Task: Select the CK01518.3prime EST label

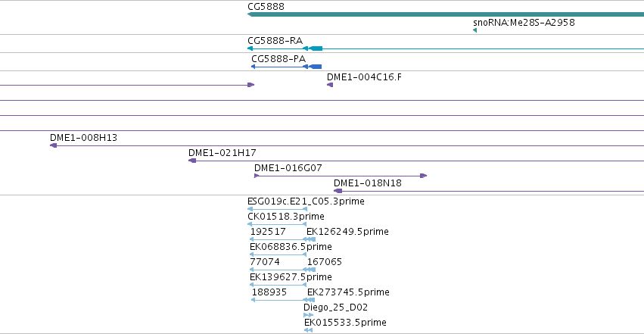Action: click(286, 217)
